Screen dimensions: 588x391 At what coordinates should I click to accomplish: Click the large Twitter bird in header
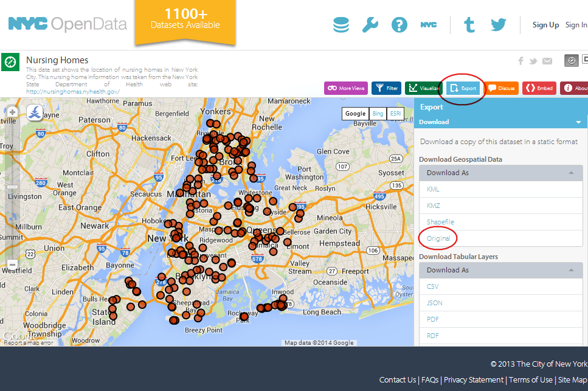pyautogui.click(x=499, y=25)
